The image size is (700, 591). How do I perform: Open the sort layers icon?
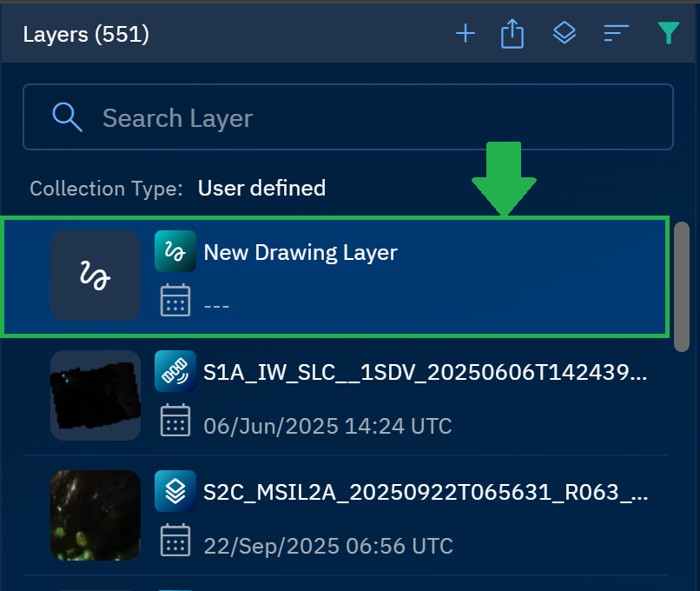pyautogui.click(x=616, y=34)
